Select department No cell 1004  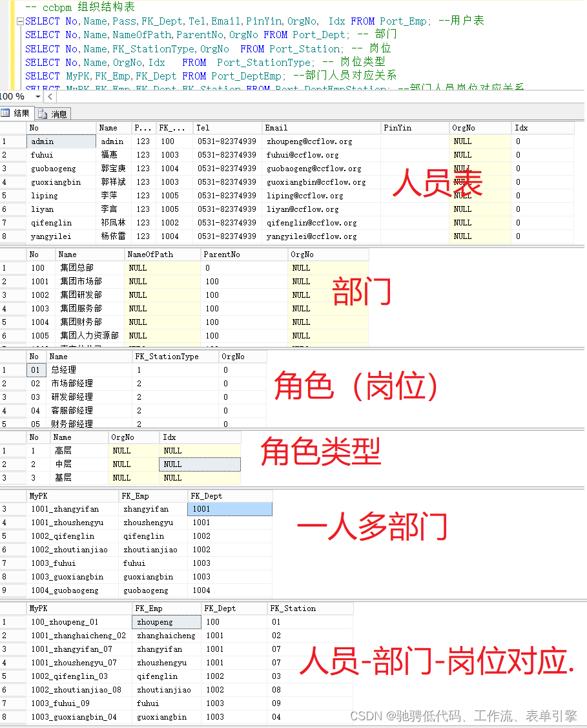(41, 322)
